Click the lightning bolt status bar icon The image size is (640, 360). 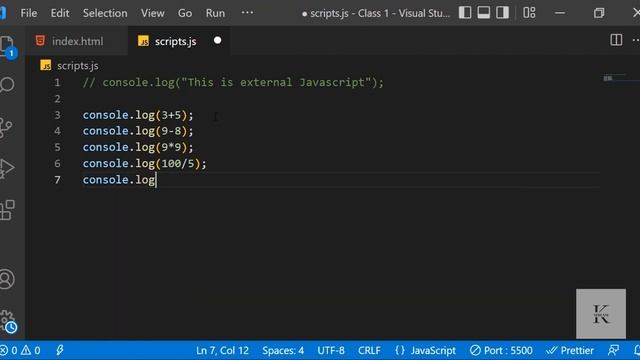pyautogui.click(x=60, y=350)
